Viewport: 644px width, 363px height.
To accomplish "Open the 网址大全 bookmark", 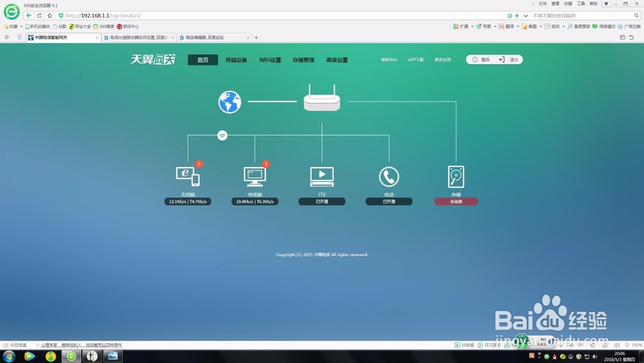I will click(x=80, y=26).
